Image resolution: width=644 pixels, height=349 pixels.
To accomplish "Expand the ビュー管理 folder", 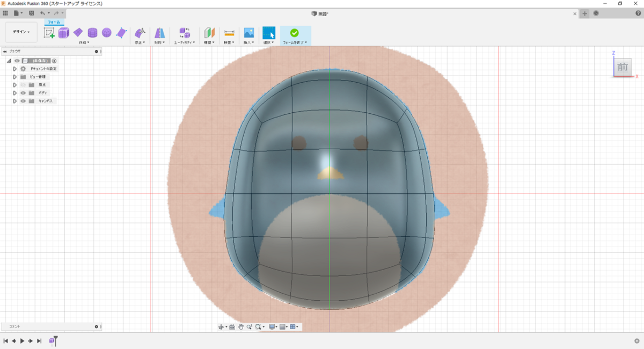I will (x=15, y=77).
